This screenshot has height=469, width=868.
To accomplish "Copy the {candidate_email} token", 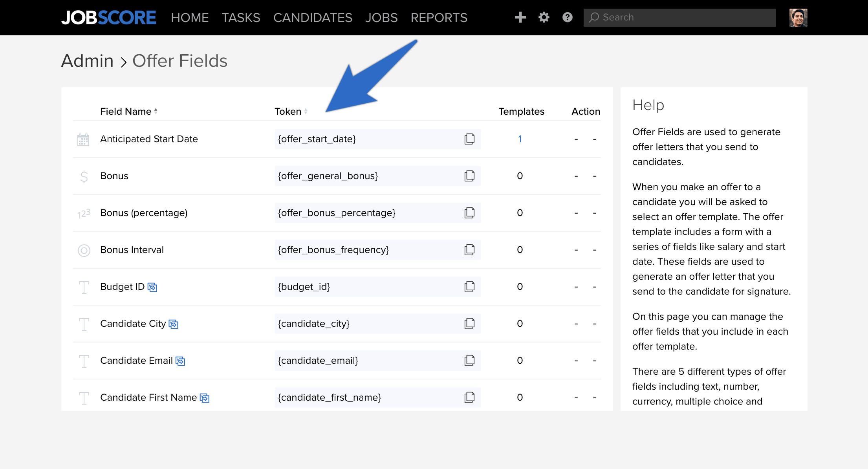I will (x=469, y=361).
